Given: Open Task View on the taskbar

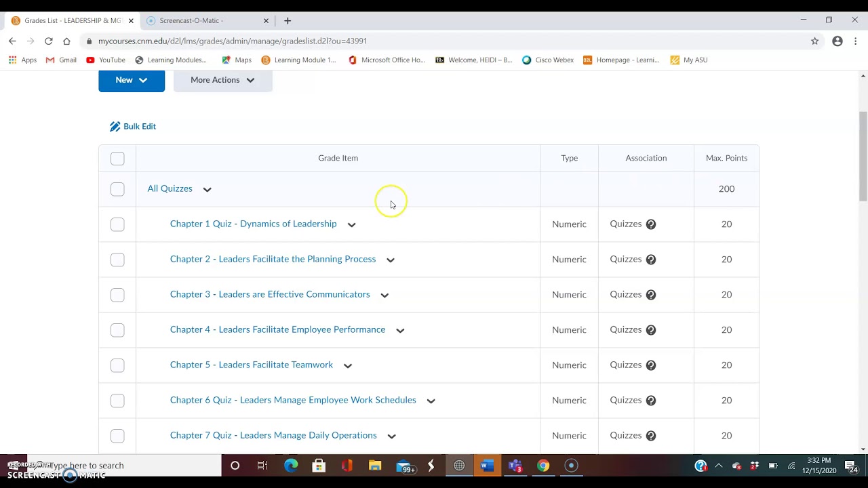Looking at the screenshot, I should (262, 466).
